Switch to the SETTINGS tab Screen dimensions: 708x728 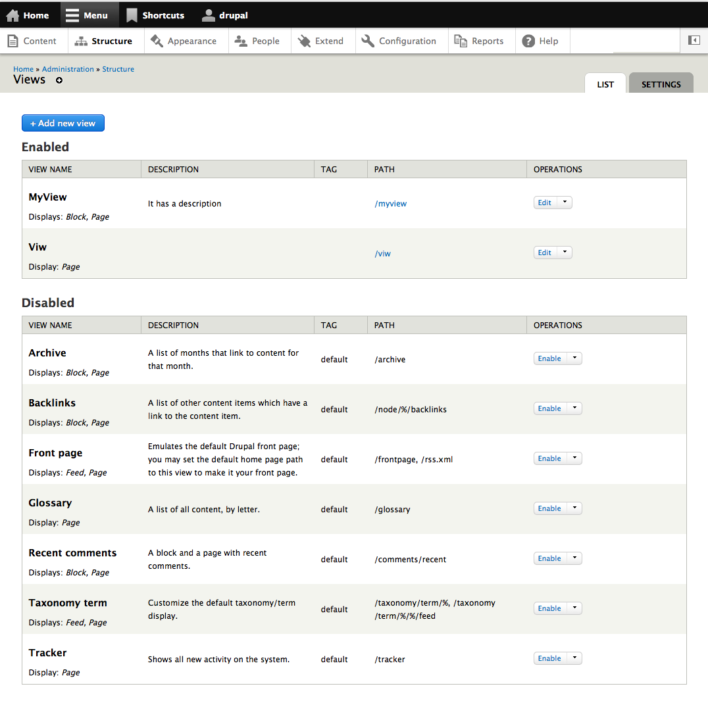pos(661,84)
